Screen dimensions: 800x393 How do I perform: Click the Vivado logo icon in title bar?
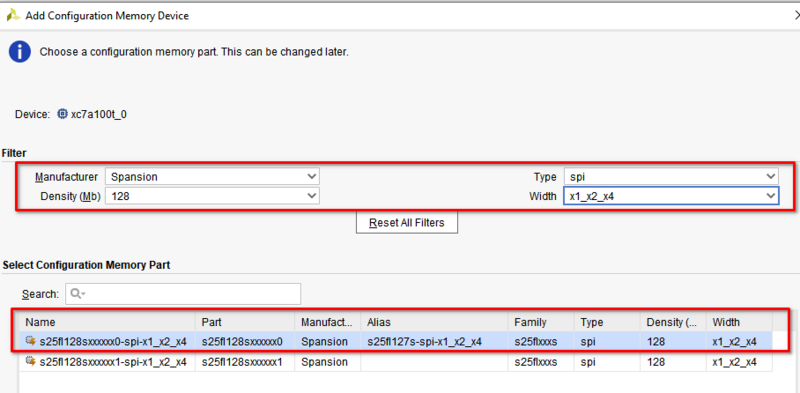click(13, 16)
